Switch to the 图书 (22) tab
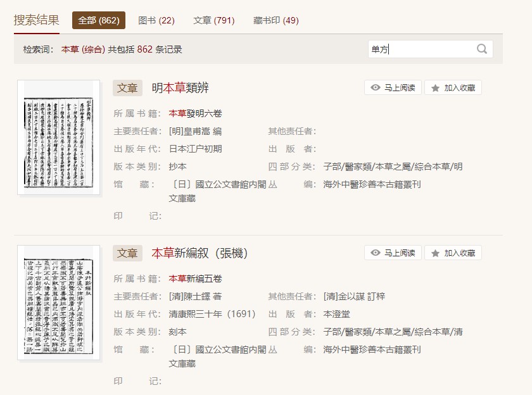532x395 pixels. [156, 20]
